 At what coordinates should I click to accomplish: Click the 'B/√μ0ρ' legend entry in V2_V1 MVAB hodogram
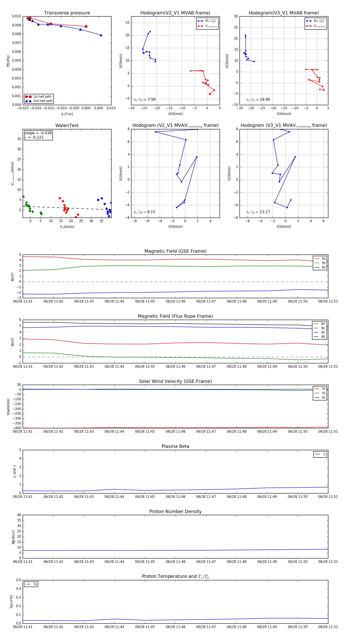tap(207, 21)
